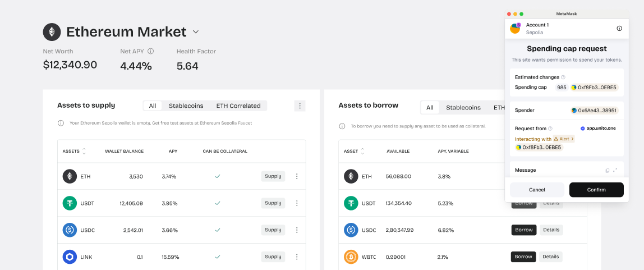This screenshot has width=644, height=270.
Task: Open the Alert link under Interacting with
Action: coord(564,139)
